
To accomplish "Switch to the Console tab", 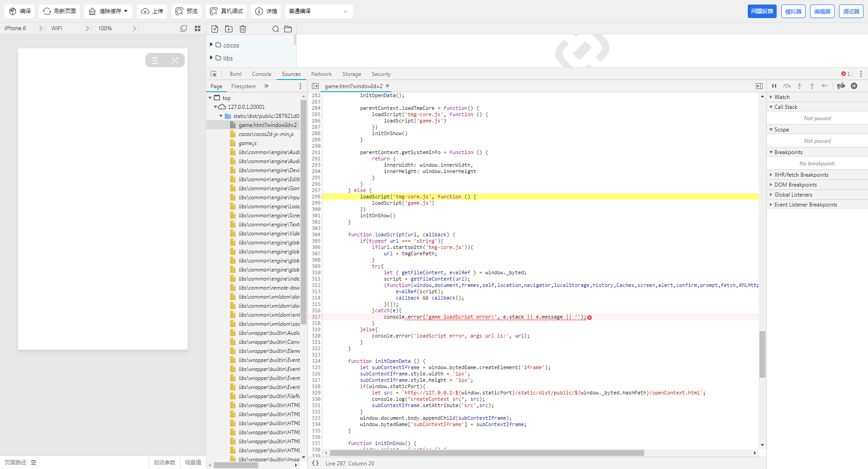I will (x=261, y=74).
